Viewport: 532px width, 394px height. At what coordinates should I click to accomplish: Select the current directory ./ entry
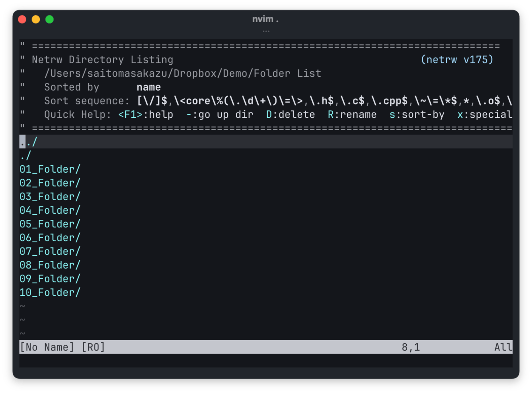25,155
